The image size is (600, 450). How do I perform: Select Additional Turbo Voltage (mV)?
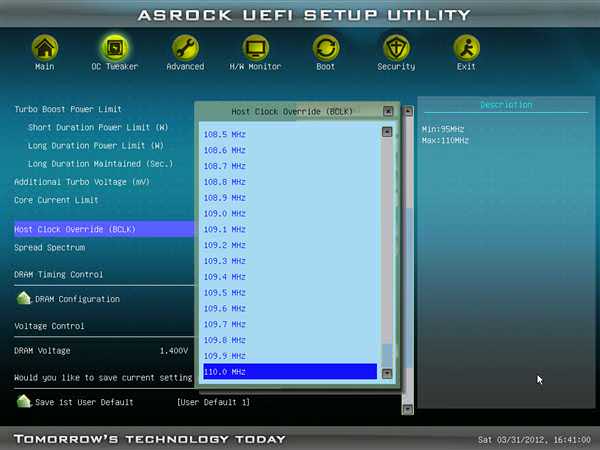point(82,182)
